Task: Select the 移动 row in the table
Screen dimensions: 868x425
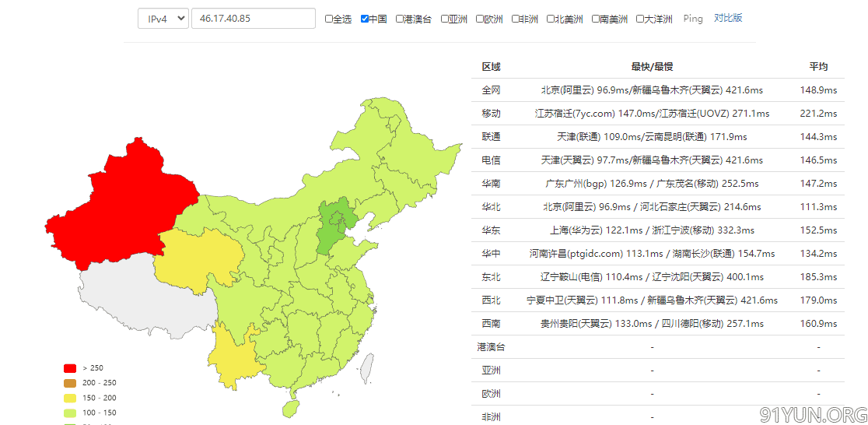Action: [x=491, y=114]
